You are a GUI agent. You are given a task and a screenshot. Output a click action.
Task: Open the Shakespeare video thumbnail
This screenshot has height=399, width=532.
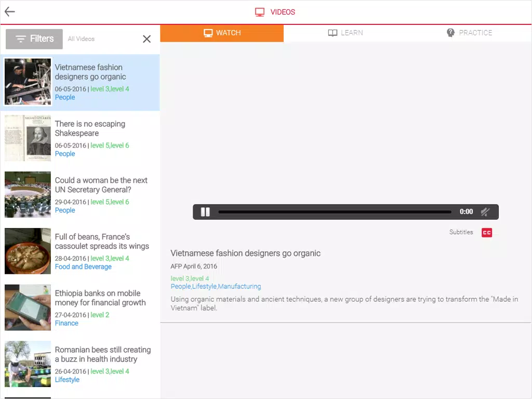28,138
